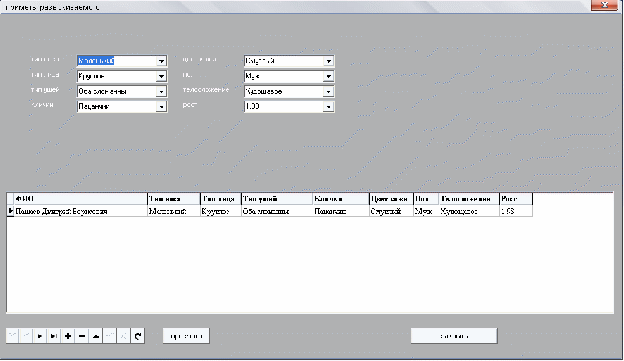The image size is (624, 361).
Task: Insert new record with plus icon
Action: tap(68, 336)
